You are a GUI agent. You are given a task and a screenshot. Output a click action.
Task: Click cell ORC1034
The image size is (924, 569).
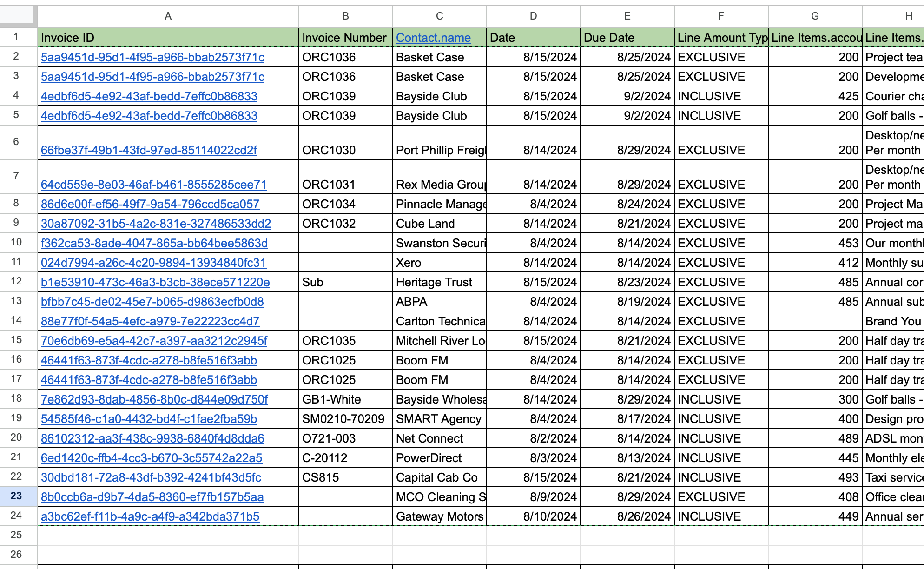345,204
